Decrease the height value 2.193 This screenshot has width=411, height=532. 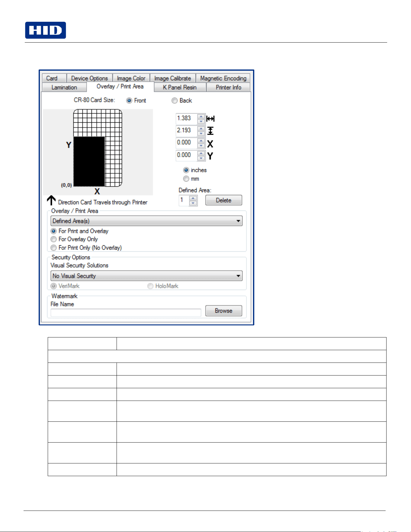click(201, 133)
